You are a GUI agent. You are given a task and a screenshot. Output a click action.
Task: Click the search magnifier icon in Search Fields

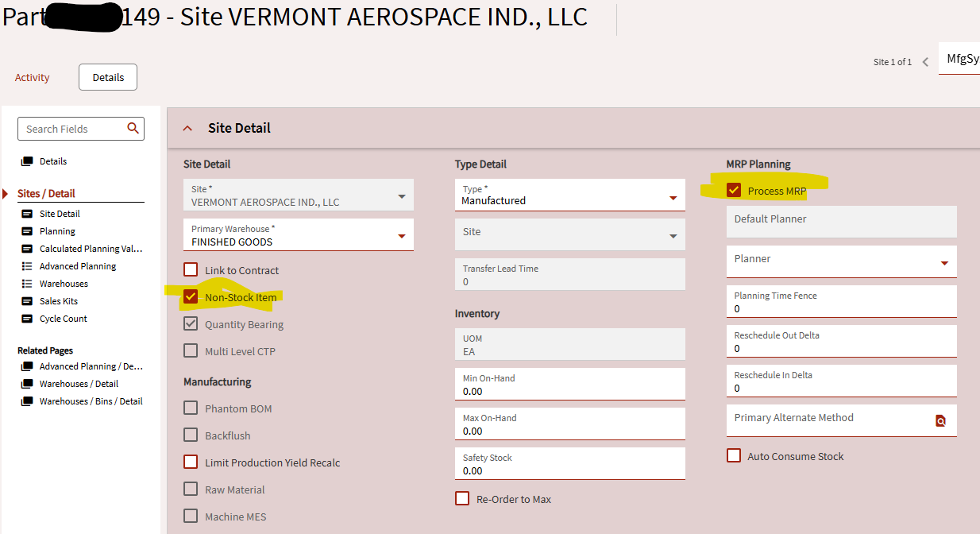[133, 128]
